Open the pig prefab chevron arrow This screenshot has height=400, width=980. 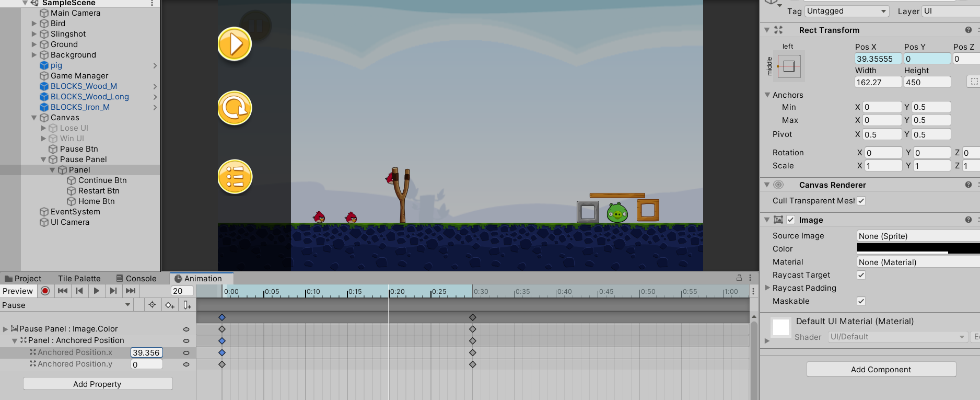coord(155,65)
